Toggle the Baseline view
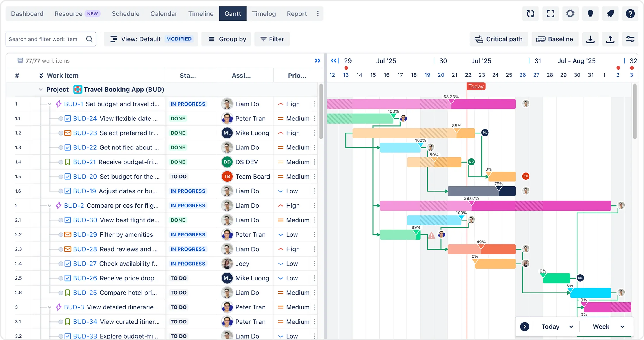The height and width of the screenshot is (340, 644). [555, 39]
